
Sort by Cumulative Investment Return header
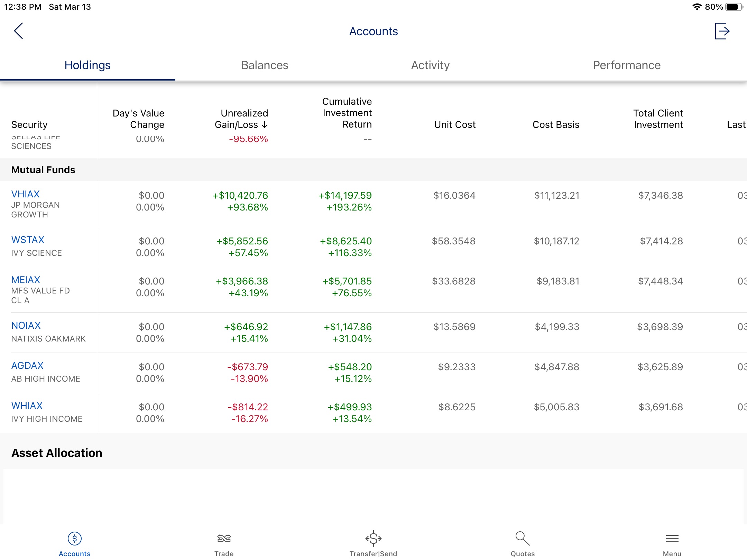(x=347, y=113)
